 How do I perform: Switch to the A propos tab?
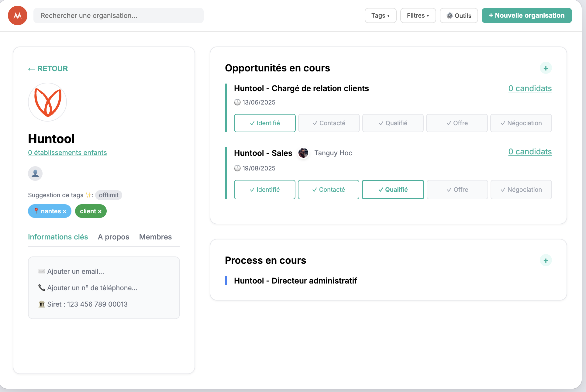113,237
